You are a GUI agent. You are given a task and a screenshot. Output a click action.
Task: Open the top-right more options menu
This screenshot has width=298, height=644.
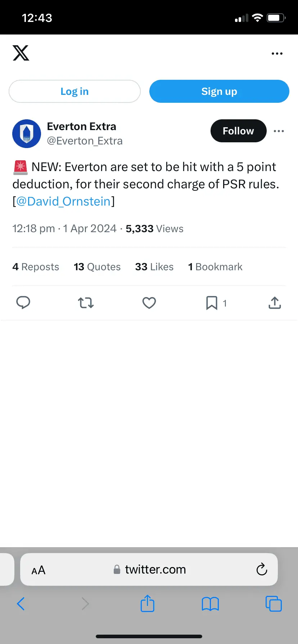pyautogui.click(x=277, y=54)
